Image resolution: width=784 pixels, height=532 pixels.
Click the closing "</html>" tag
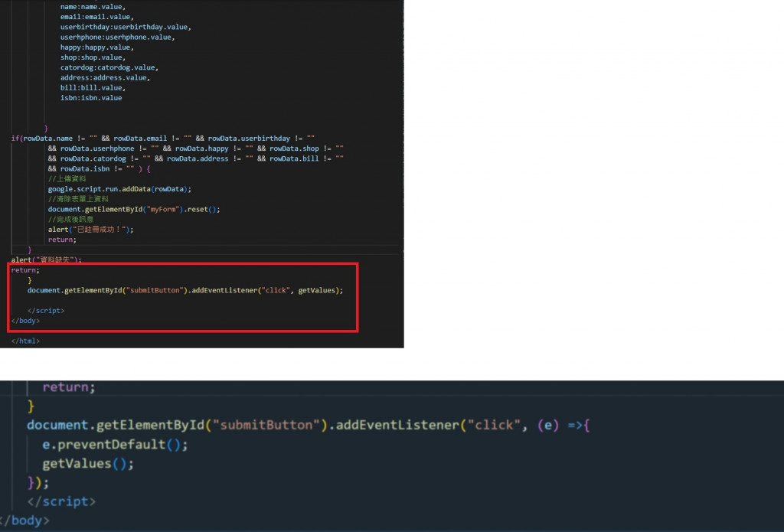pos(25,341)
